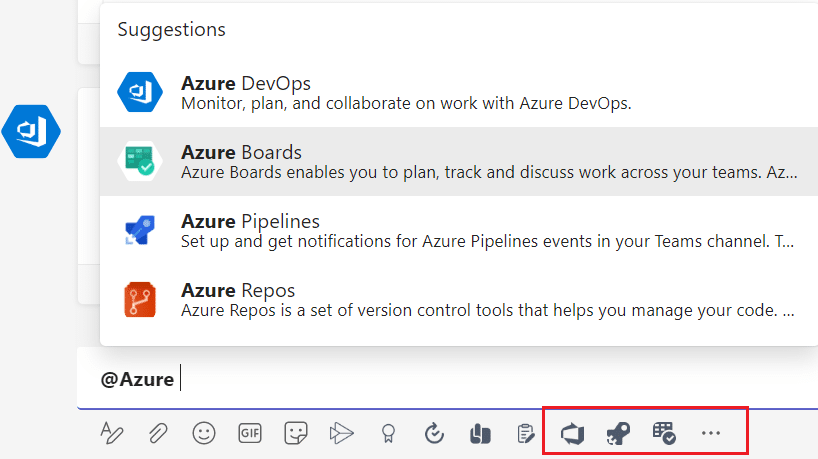Open the Sticker picker
818x459 pixels.
tap(296, 433)
